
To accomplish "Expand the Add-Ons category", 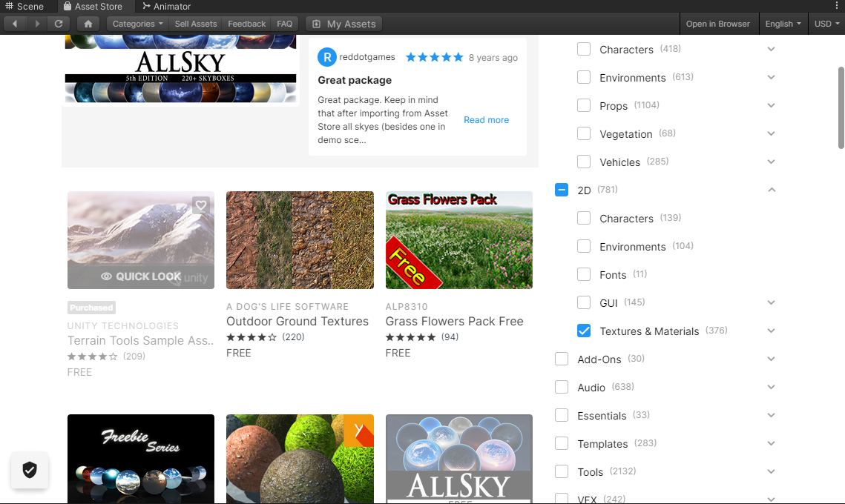I will click(771, 359).
